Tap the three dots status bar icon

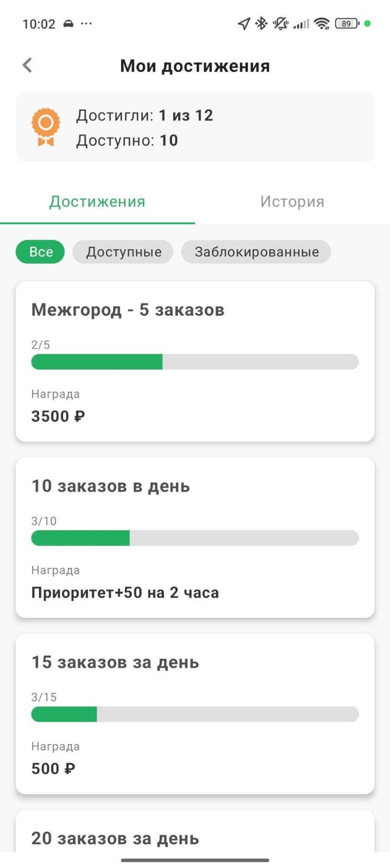pos(86,23)
